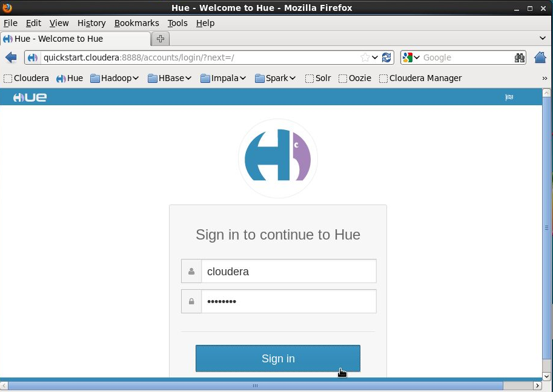This screenshot has width=553, height=392.
Task: Minimize the Firefox window
Action: (517, 8)
